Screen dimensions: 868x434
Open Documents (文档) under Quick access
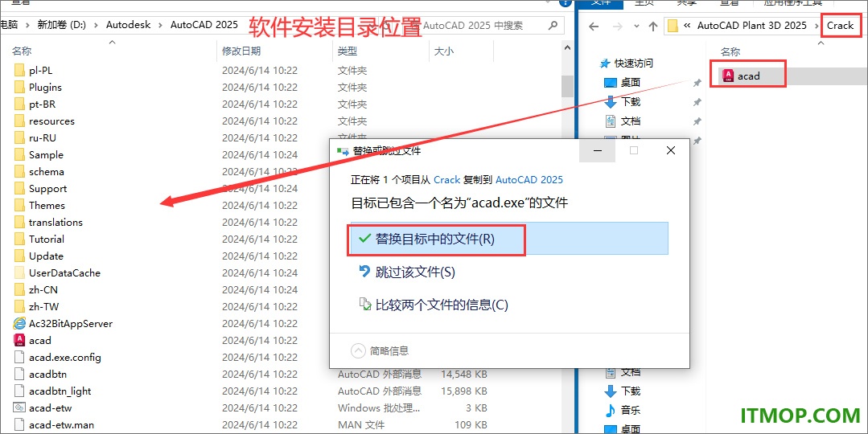click(631, 121)
